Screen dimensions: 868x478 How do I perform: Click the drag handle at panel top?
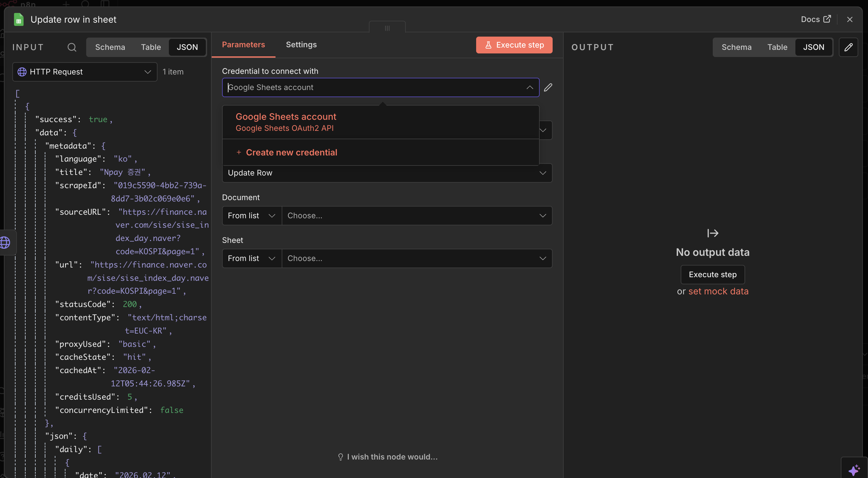pos(387,28)
